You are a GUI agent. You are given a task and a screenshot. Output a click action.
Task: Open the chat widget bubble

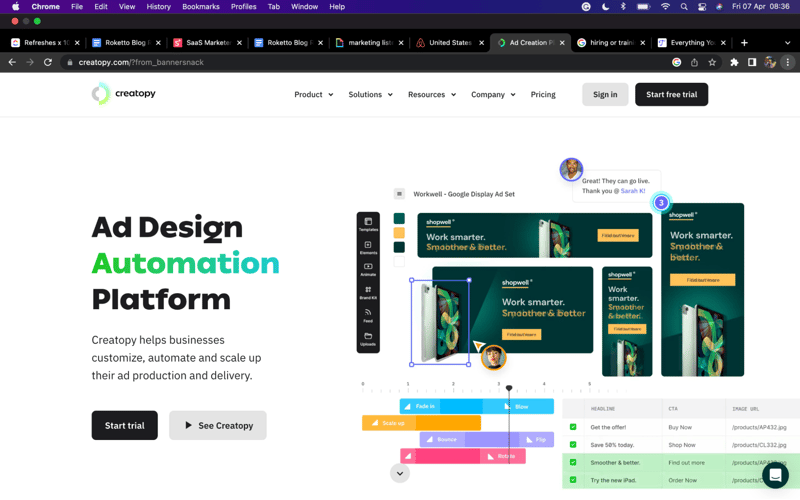coord(776,475)
